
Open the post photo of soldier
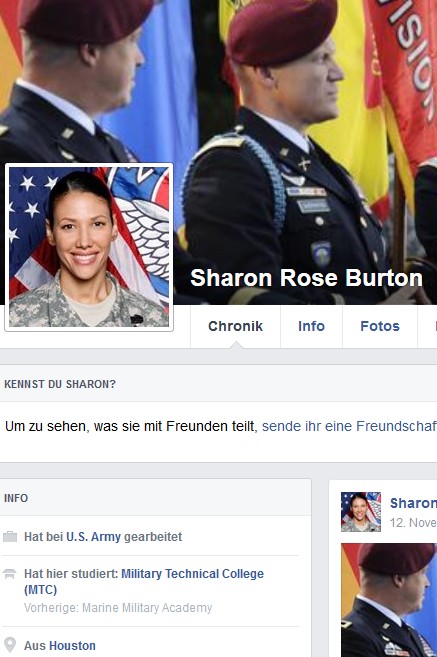(x=389, y=600)
